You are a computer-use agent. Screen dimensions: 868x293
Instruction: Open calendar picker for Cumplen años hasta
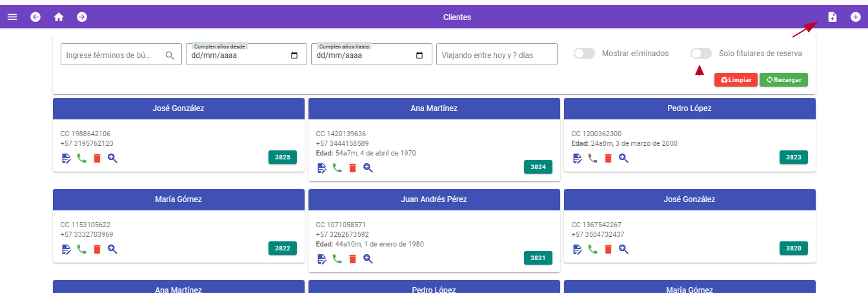[419, 56]
